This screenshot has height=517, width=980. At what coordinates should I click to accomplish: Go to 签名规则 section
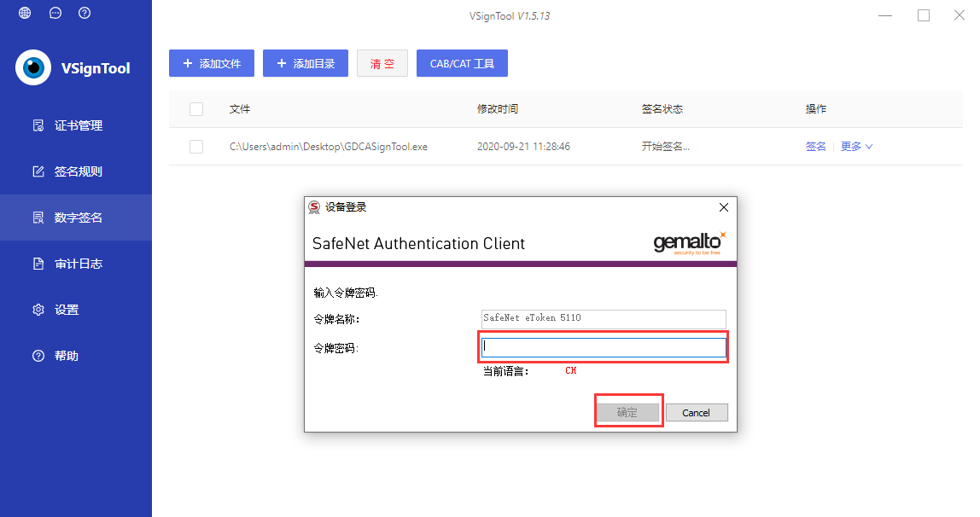pyautogui.click(x=76, y=171)
